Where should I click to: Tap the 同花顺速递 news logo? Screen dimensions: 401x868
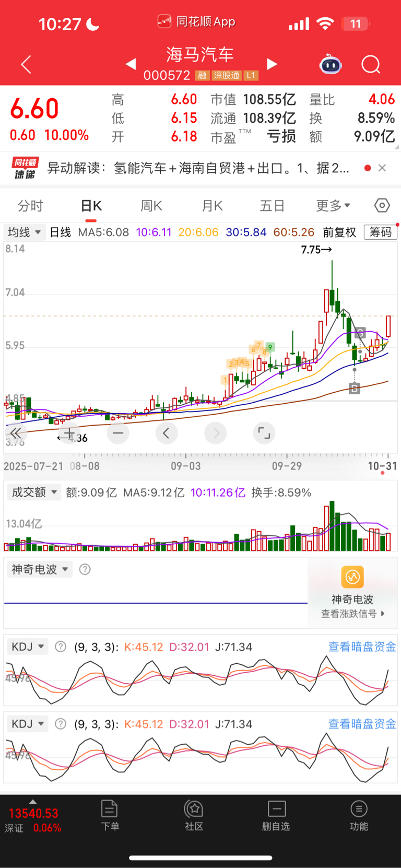(25, 168)
